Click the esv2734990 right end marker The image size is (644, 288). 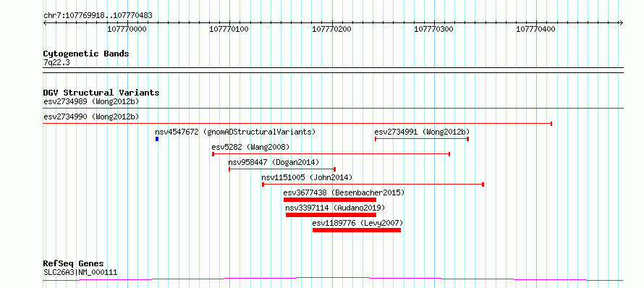click(x=551, y=124)
